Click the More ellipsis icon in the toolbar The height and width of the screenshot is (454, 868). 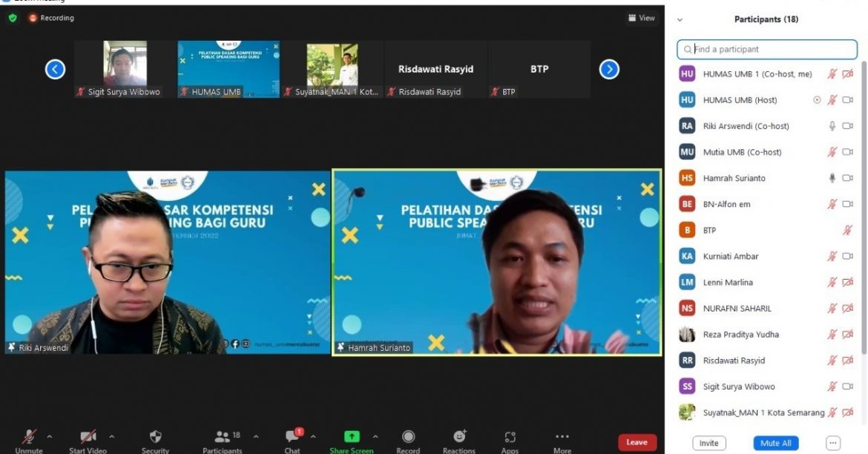coord(562,436)
